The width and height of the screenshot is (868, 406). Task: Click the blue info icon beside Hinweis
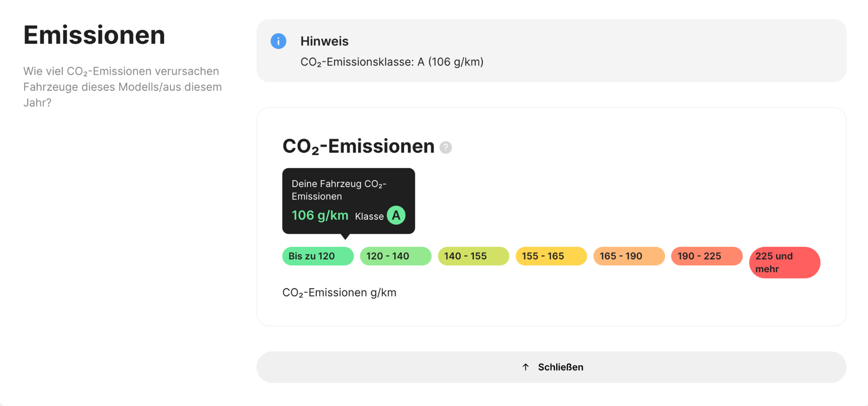pyautogui.click(x=278, y=41)
